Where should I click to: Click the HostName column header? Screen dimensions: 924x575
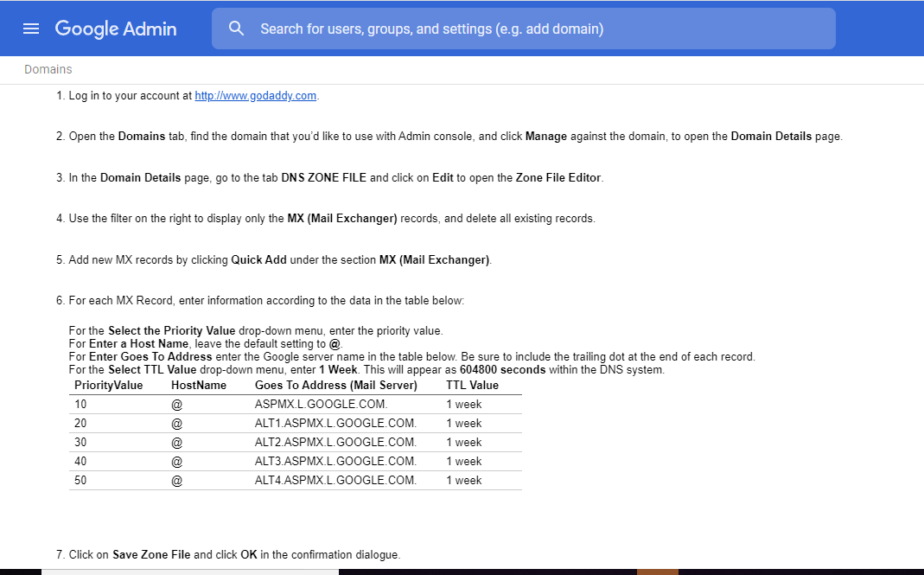(199, 385)
